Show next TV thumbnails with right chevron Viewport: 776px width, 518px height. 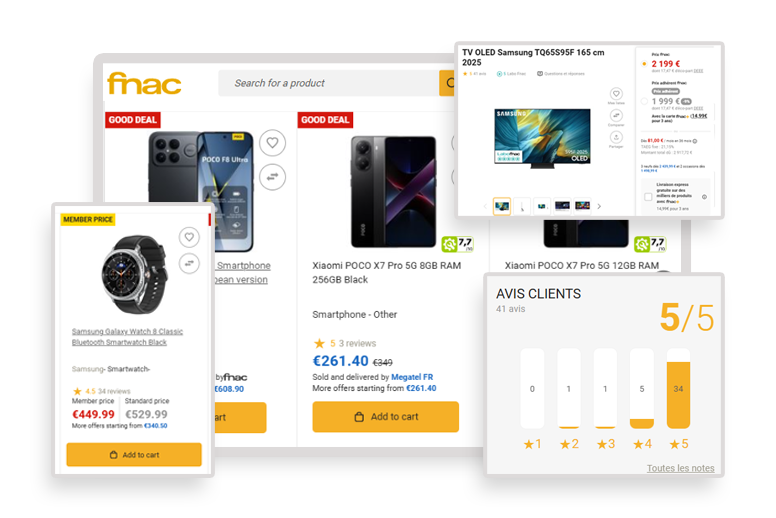tap(599, 206)
